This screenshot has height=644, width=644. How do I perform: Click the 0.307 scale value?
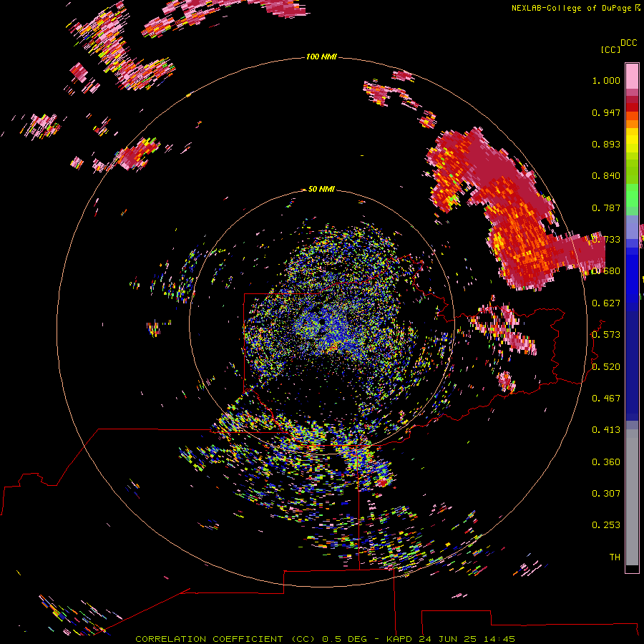coord(606,494)
